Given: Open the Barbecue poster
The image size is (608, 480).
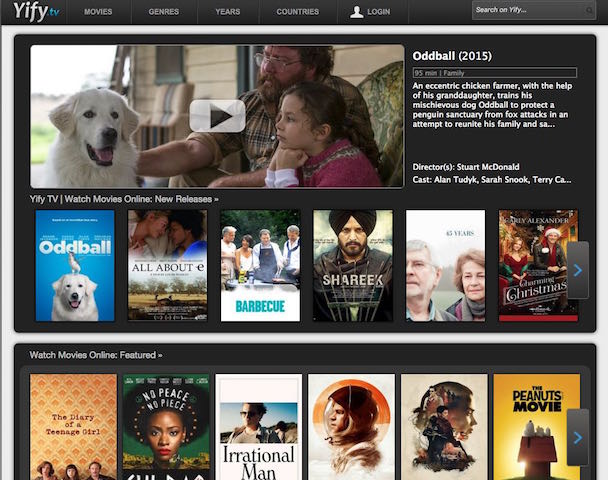Looking at the screenshot, I should click(260, 266).
